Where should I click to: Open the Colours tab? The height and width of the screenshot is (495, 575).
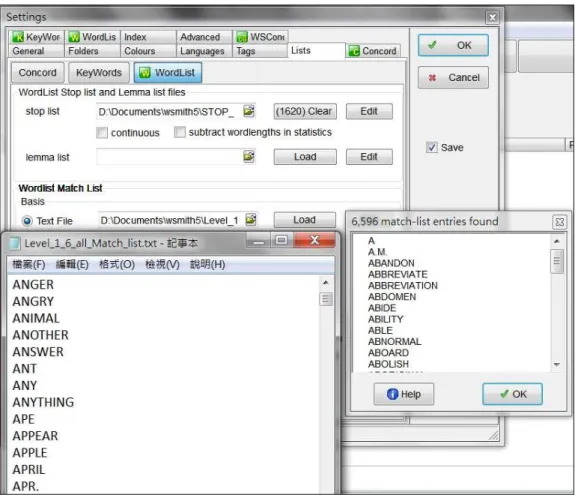pyautogui.click(x=148, y=51)
